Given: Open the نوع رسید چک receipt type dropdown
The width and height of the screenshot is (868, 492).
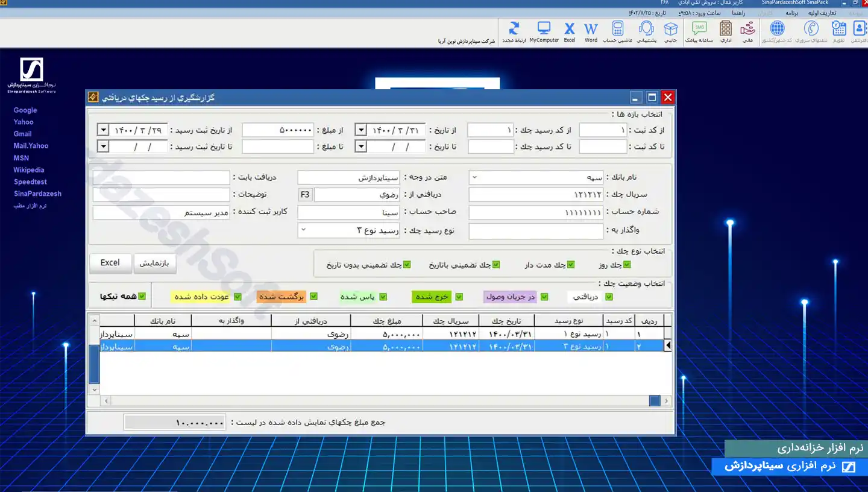Looking at the screenshot, I should [x=303, y=230].
